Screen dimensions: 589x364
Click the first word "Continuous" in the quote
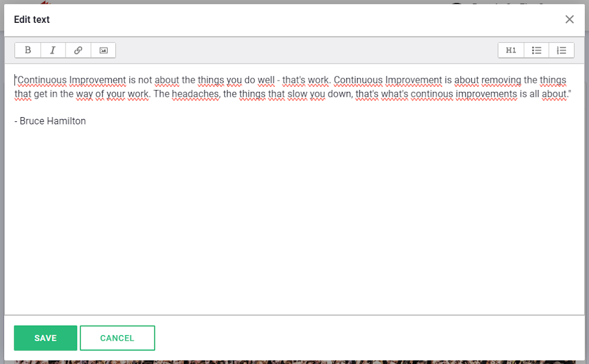pyautogui.click(x=42, y=80)
